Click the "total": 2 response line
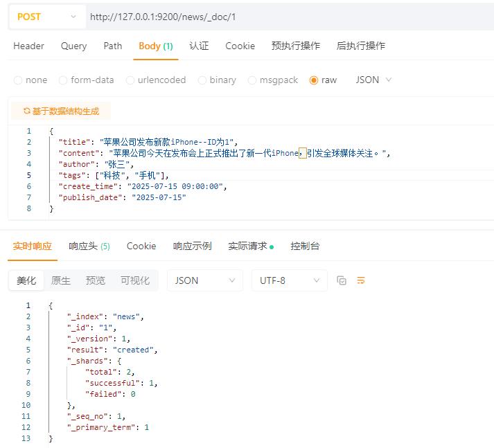 (x=110, y=372)
